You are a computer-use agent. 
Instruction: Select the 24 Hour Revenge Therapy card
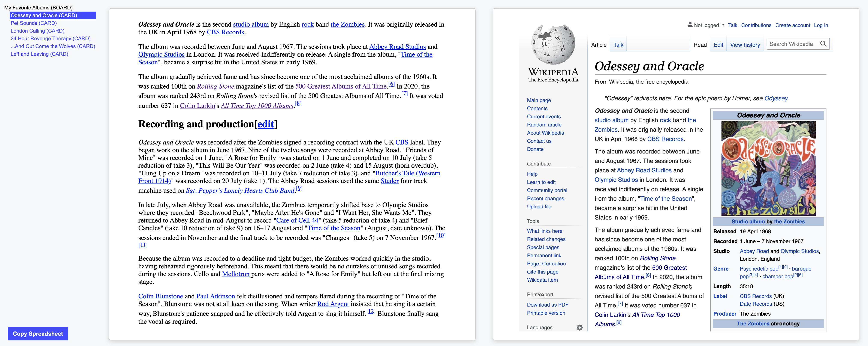pyautogui.click(x=51, y=38)
